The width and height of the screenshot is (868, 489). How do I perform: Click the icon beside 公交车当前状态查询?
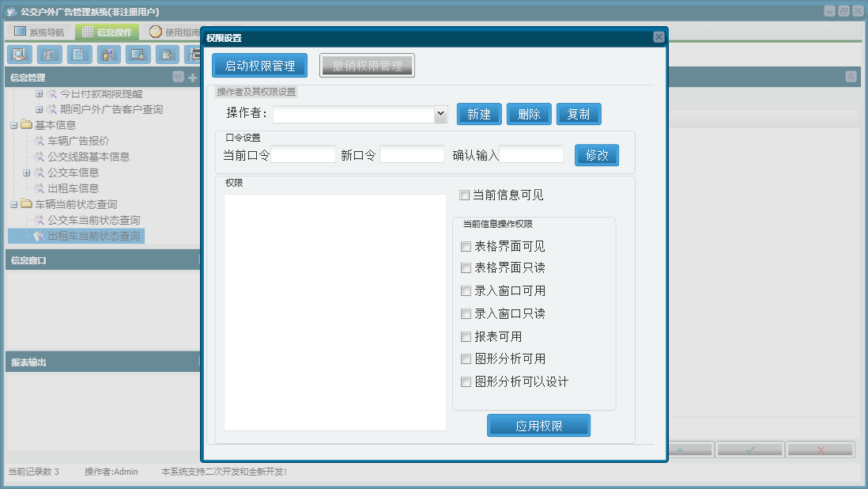39,221
